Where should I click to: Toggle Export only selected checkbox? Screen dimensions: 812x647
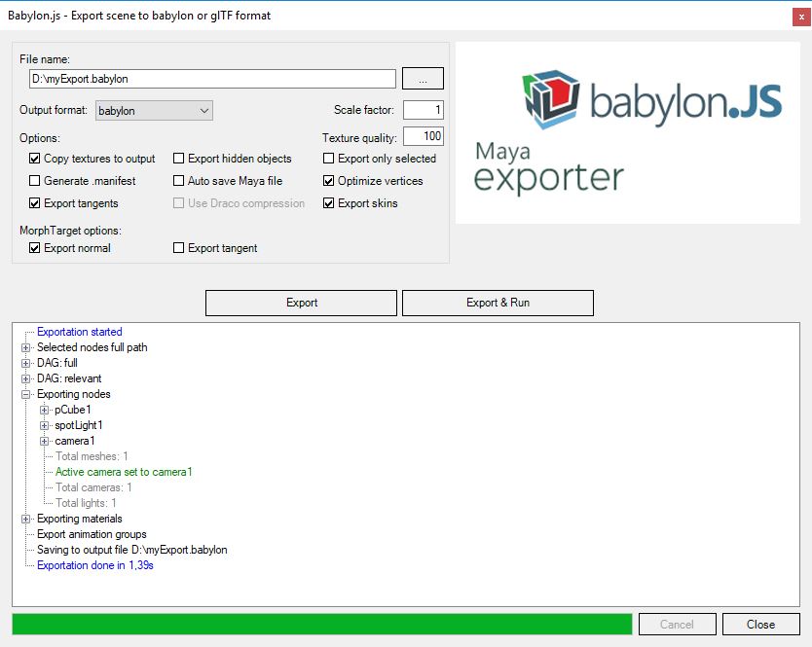pyautogui.click(x=328, y=159)
